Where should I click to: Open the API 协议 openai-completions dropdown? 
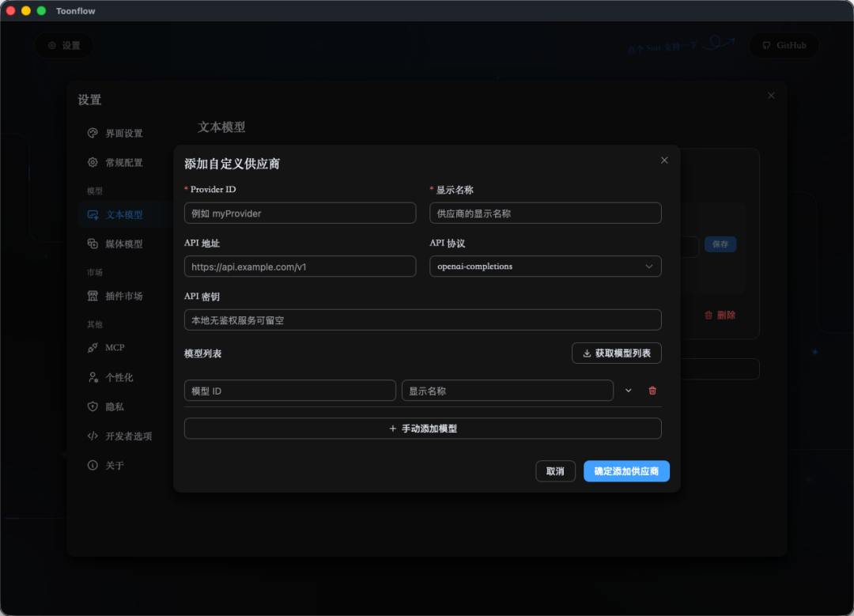click(x=545, y=266)
